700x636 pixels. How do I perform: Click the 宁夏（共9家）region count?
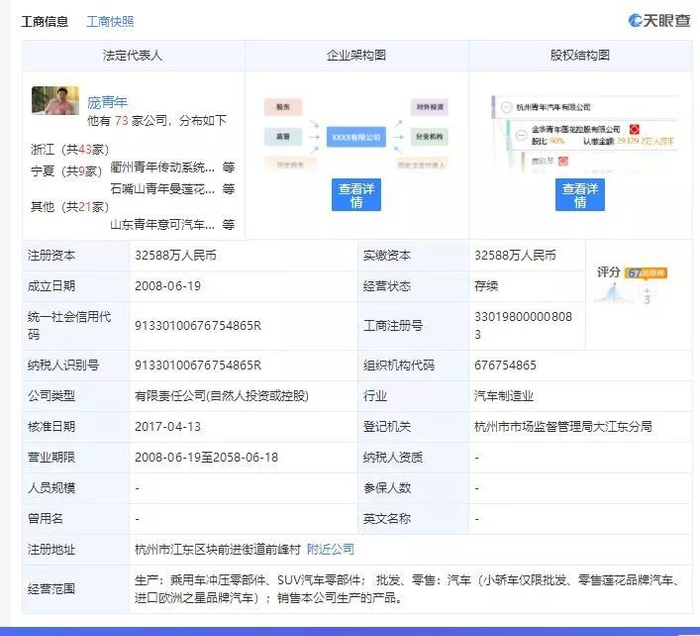pos(67,170)
